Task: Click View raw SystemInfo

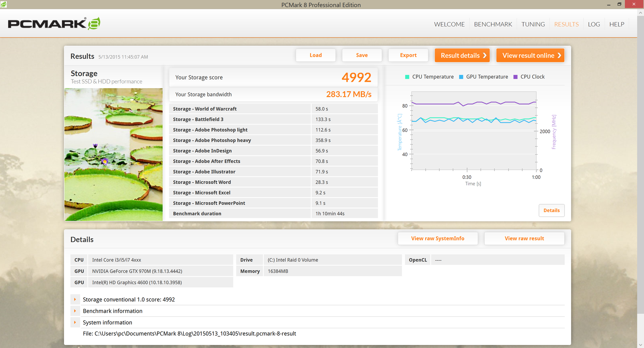Action: [x=438, y=238]
